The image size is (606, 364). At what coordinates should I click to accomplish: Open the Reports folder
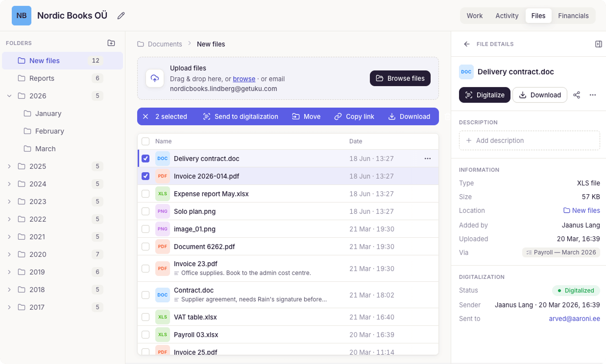62,78
